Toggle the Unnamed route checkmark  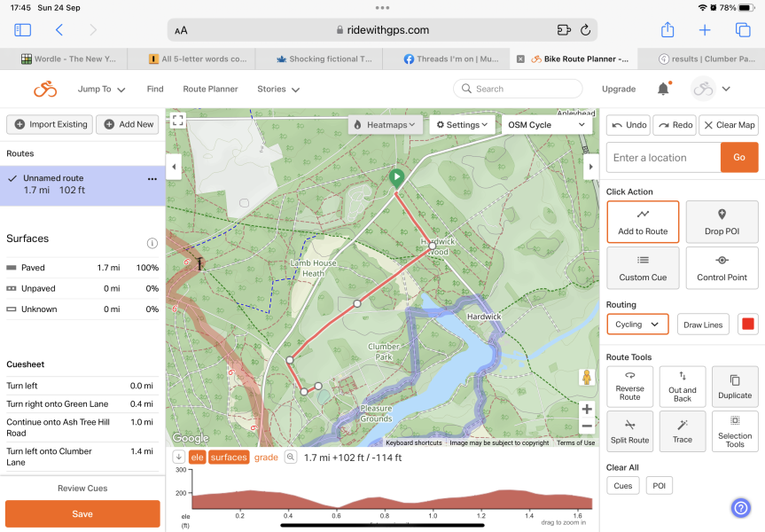coord(12,178)
